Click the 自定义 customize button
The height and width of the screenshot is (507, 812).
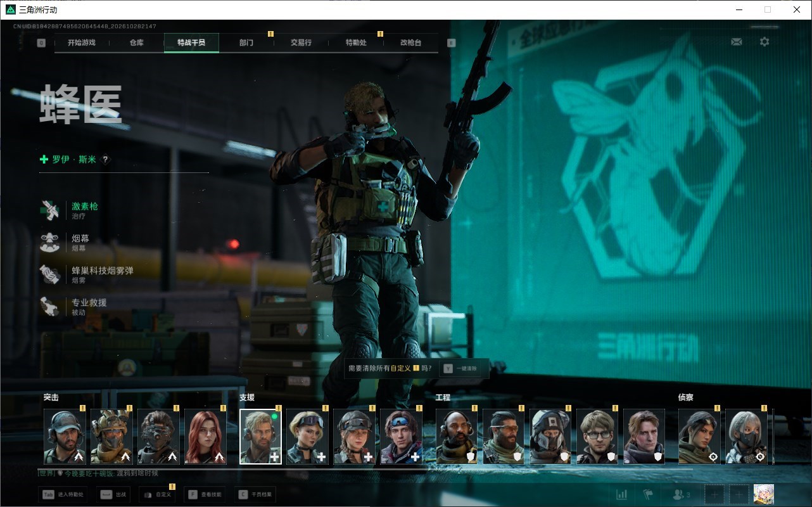tap(156, 494)
